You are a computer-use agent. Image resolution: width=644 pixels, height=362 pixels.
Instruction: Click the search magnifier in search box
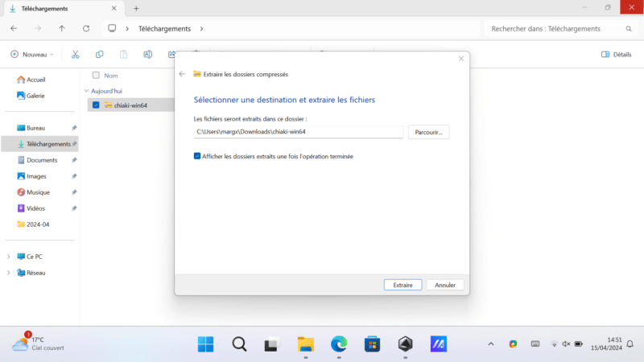[629, 28]
